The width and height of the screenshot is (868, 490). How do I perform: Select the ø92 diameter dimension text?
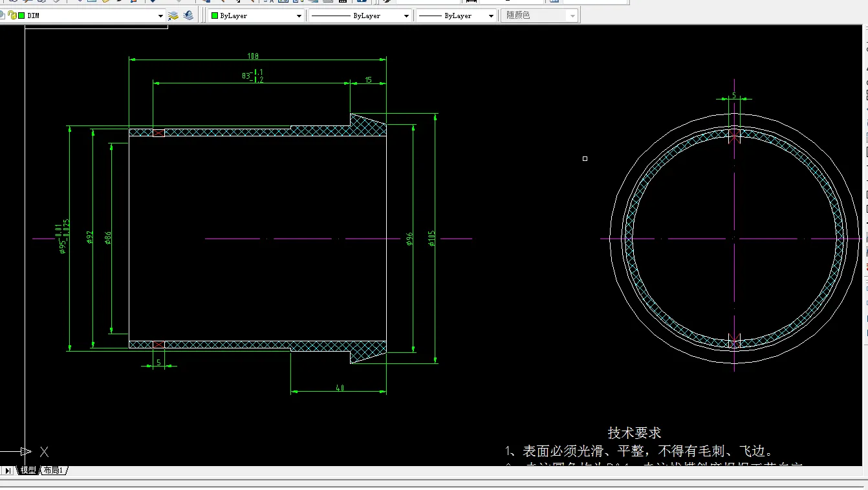click(x=90, y=237)
